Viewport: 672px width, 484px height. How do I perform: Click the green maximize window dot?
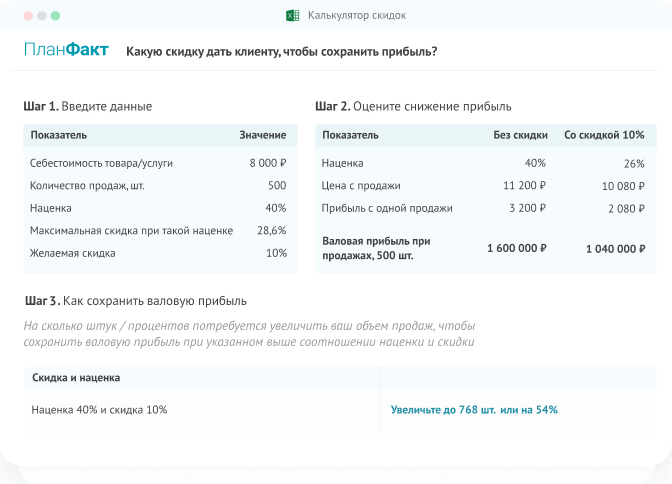point(54,17)
